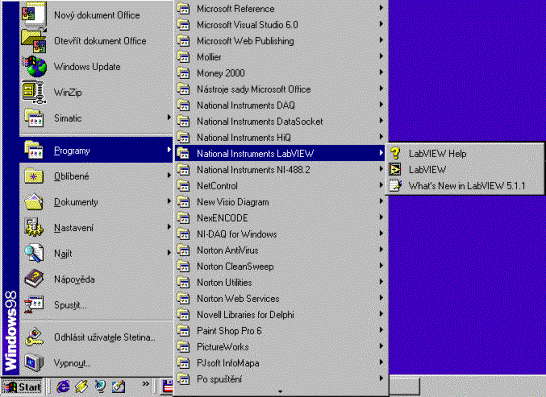Click the Oblíbené star folder icon
Image resolution: width=546 pixels, height=397 pixels.
[34, 176]
